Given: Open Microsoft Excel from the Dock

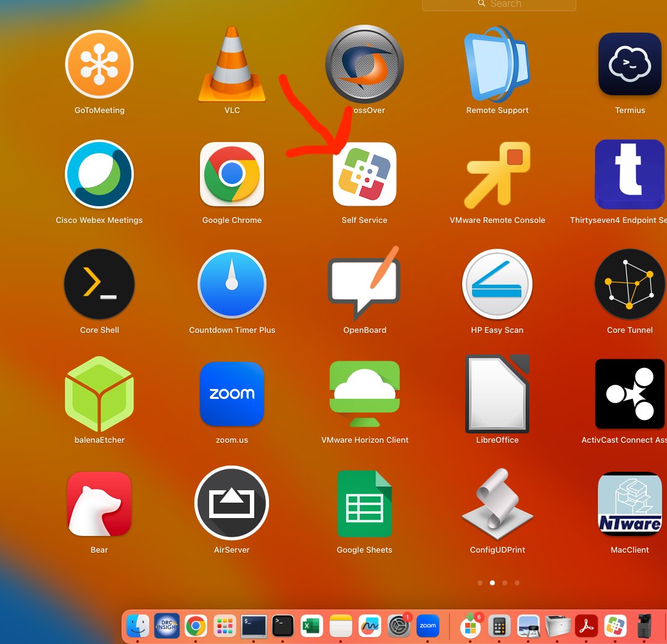Looking at the screenshot, I should (312, 625).
